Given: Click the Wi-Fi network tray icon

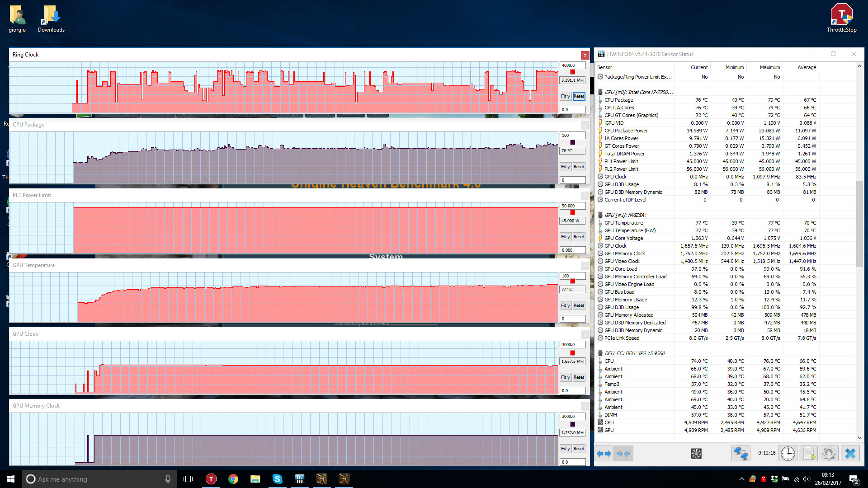Looking at the screenshot, I should click(796, 479).
